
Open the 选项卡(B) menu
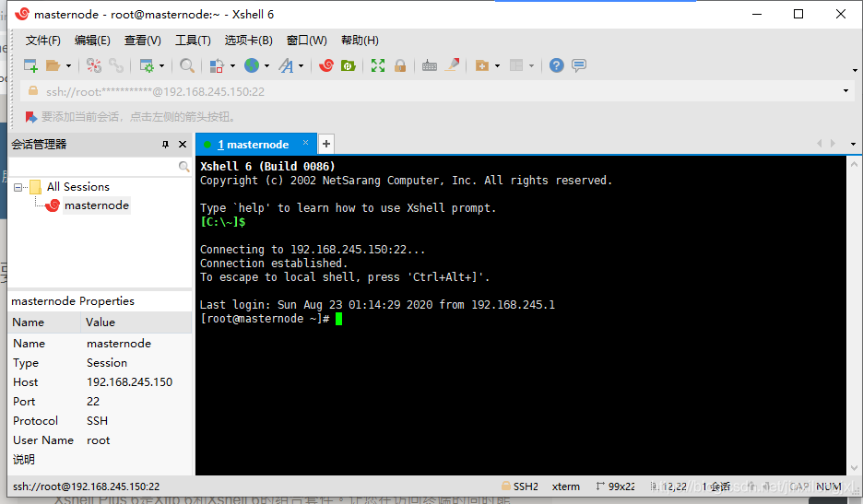248,41
